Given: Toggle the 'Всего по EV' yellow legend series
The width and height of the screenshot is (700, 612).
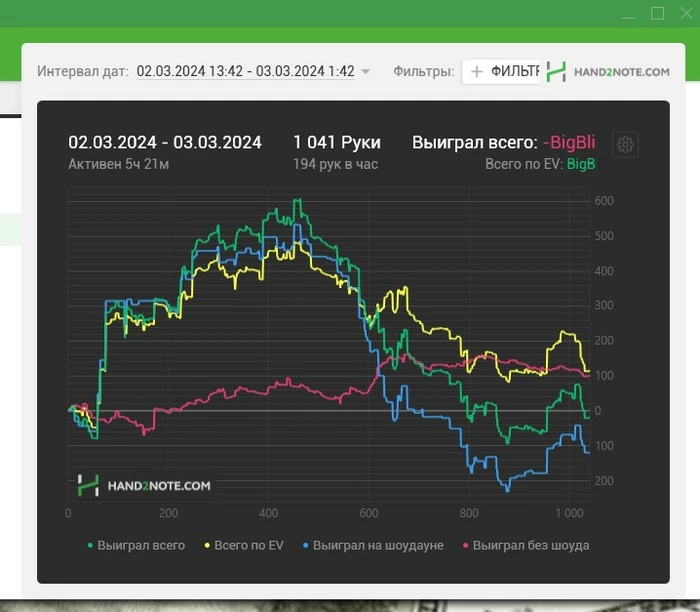Looking at the screenshot, I should [244, 545].
